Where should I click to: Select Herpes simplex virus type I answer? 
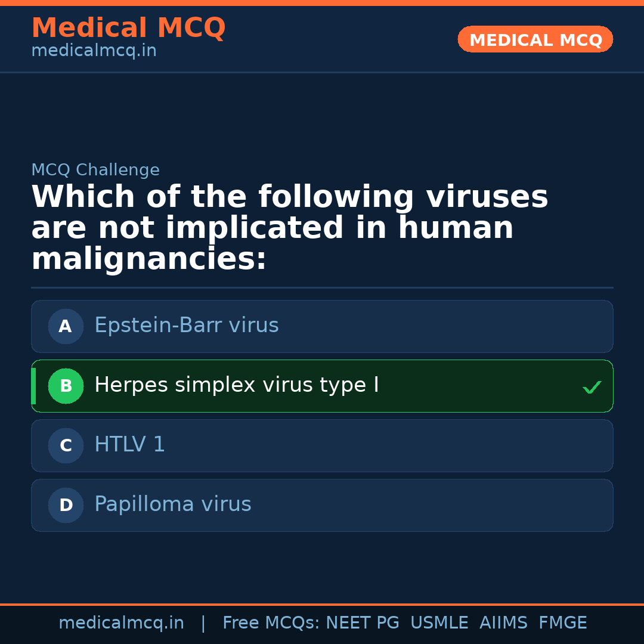237,385
